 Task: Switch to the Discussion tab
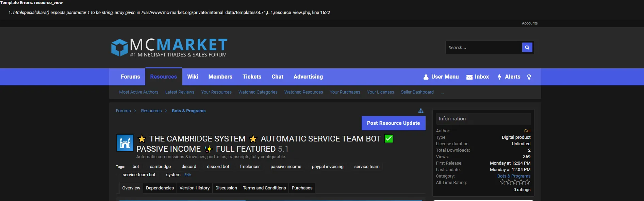226,188
